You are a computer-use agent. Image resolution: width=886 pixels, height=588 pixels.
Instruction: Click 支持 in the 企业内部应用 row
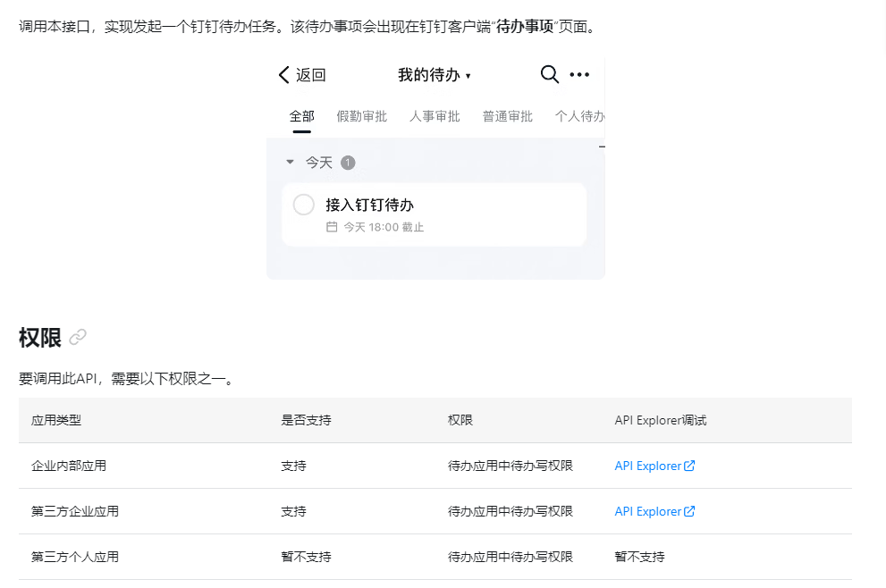293,466
